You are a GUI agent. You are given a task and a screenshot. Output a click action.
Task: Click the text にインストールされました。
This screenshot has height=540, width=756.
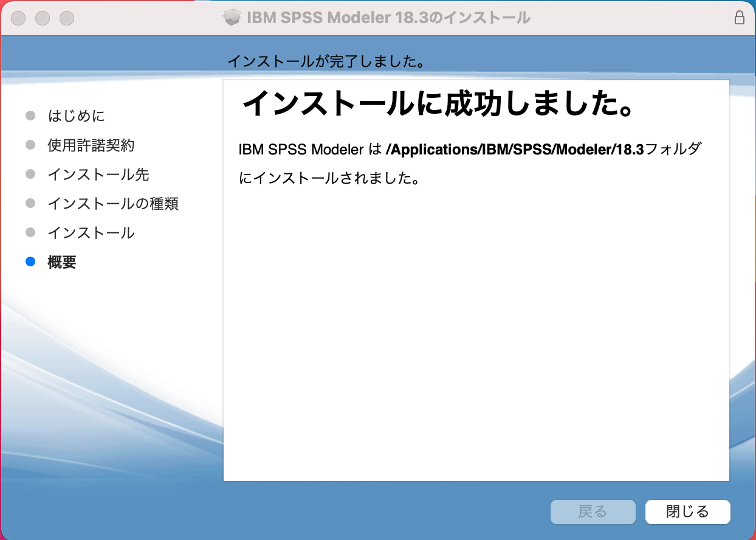(329, 179)
